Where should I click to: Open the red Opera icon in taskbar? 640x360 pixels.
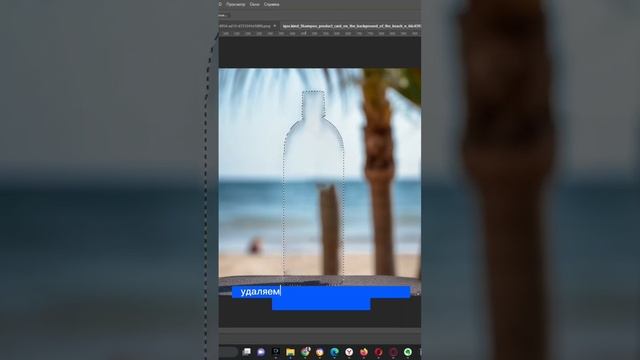[378, 352]
